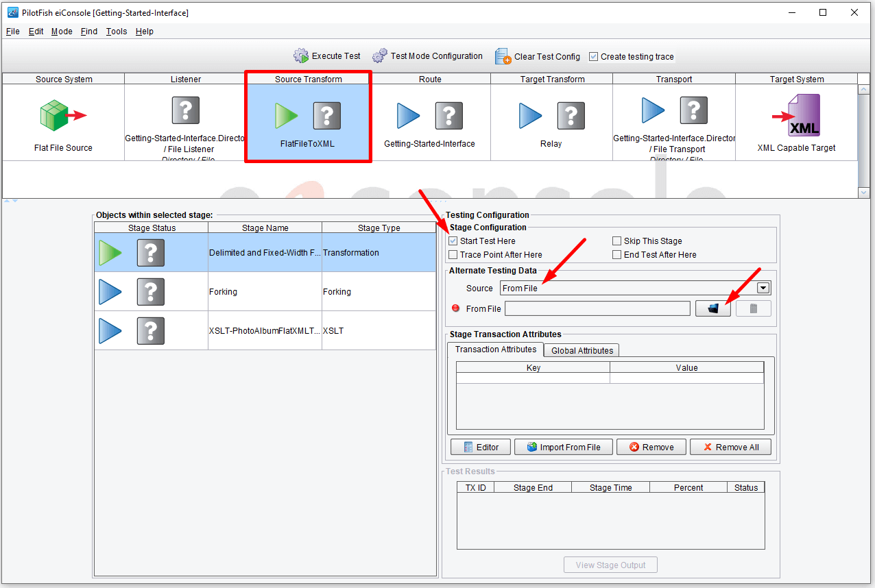Screen dimensions: 875x588
Task: Click the stage strip scroll down arrow
Action: click(864, 193)
